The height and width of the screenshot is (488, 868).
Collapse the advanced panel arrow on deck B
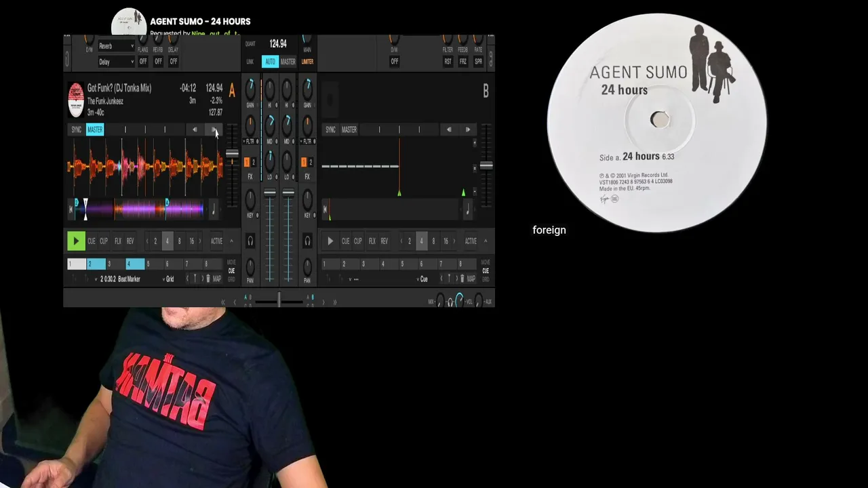[x=486, y=241]
